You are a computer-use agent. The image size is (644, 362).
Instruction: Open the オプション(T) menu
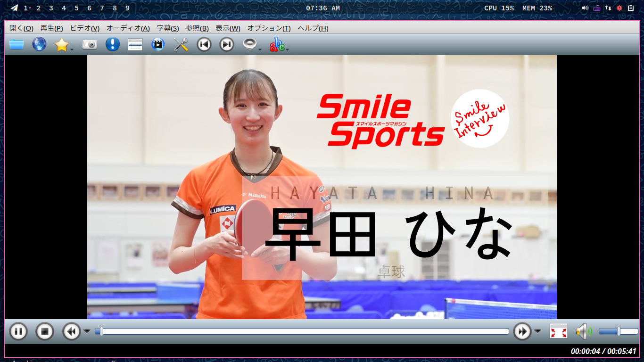pyautogui.click(x=269, y=28)
